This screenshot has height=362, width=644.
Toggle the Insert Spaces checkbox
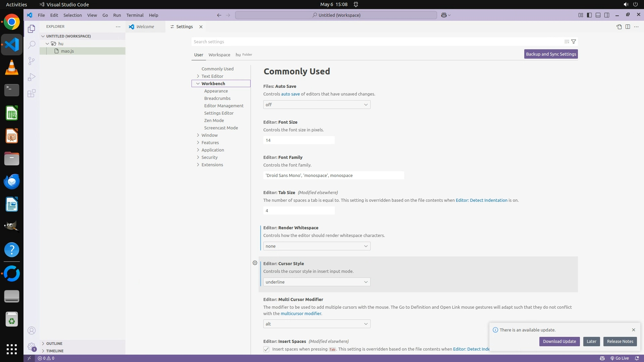[x=266, y=349]
